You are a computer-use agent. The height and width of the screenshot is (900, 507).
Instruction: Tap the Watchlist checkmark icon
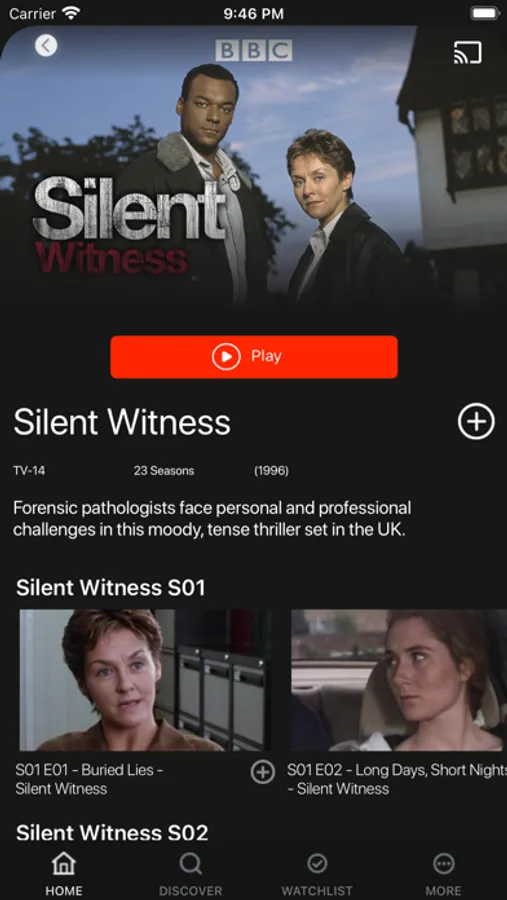(x=317, y=863)
